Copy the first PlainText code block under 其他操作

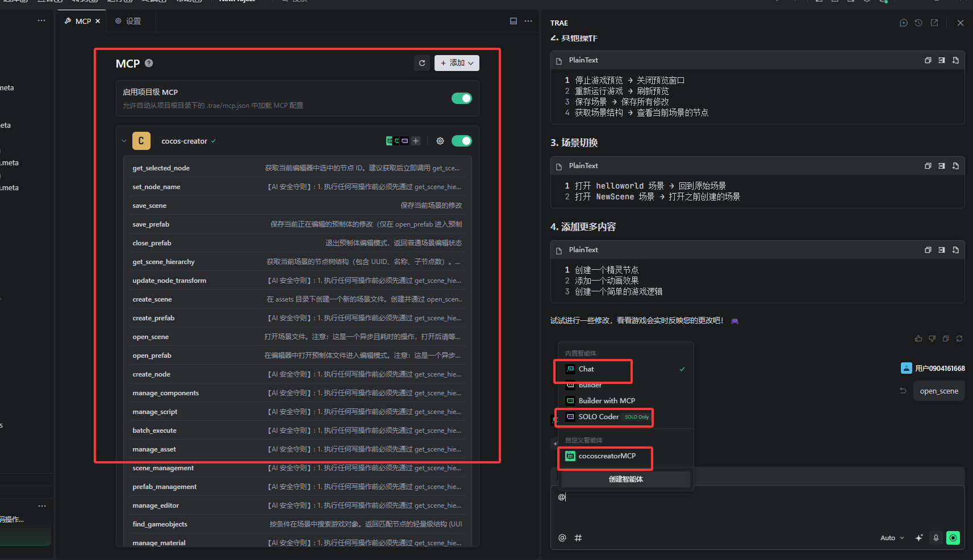928,60
